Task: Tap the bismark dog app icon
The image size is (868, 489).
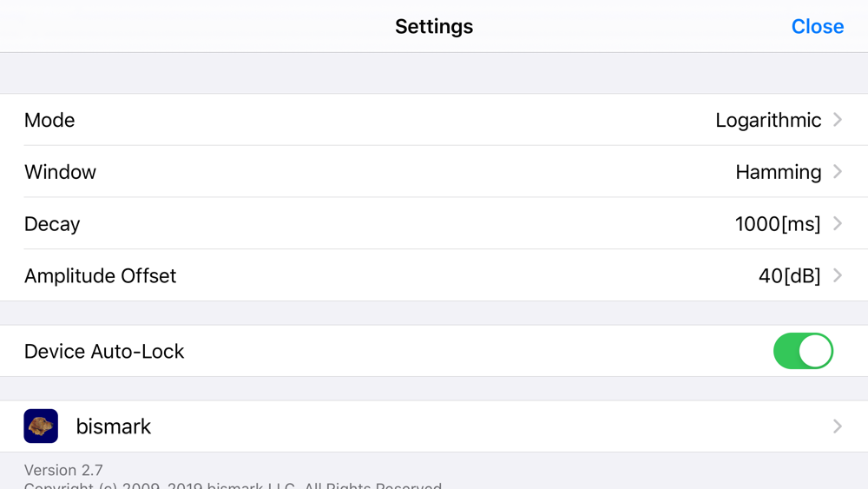Action: coord(41,426)
